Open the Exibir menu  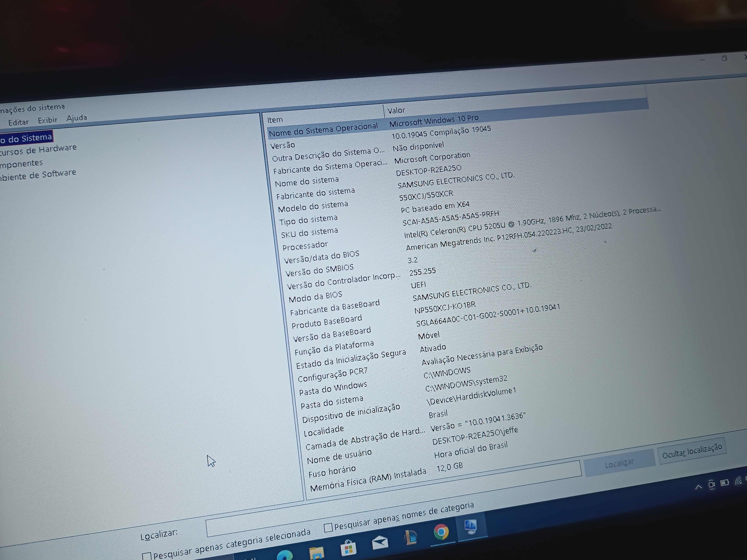tap(48, 120)
